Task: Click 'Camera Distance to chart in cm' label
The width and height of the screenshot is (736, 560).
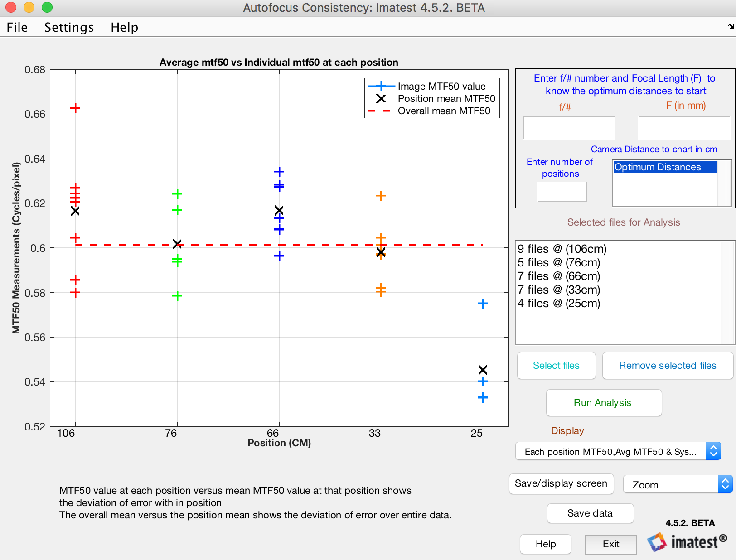Action: point(654,149)
